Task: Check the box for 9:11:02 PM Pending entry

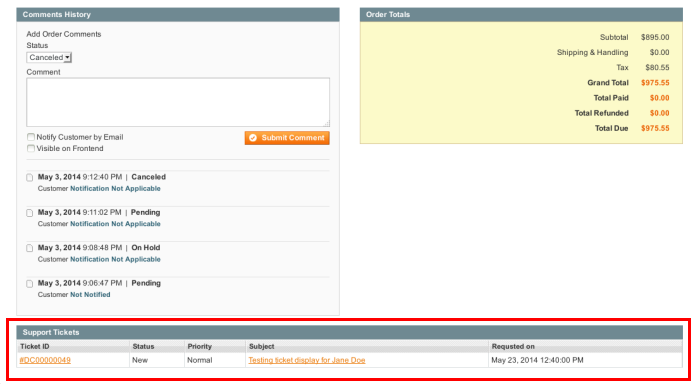Action: pyautogui.click(x=29, y=213)
